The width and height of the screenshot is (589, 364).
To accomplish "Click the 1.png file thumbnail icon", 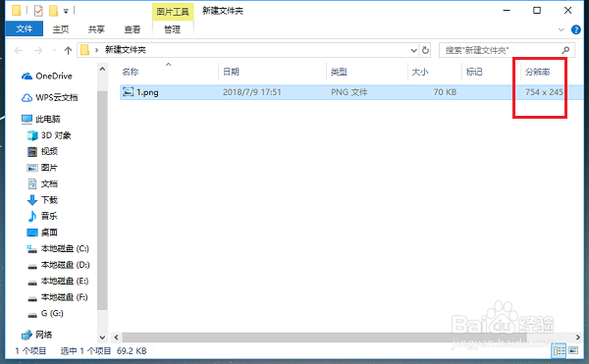I will (x=128, y=92).
